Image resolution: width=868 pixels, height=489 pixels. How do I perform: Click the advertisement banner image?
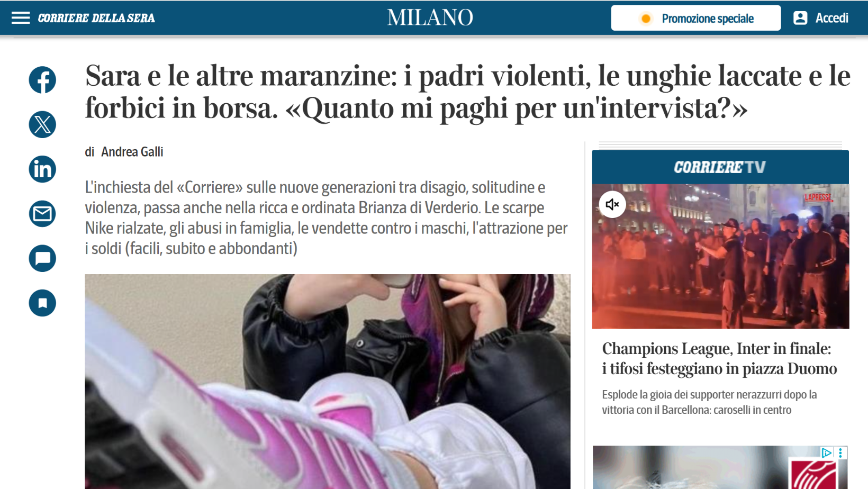[x=720, y=467]
